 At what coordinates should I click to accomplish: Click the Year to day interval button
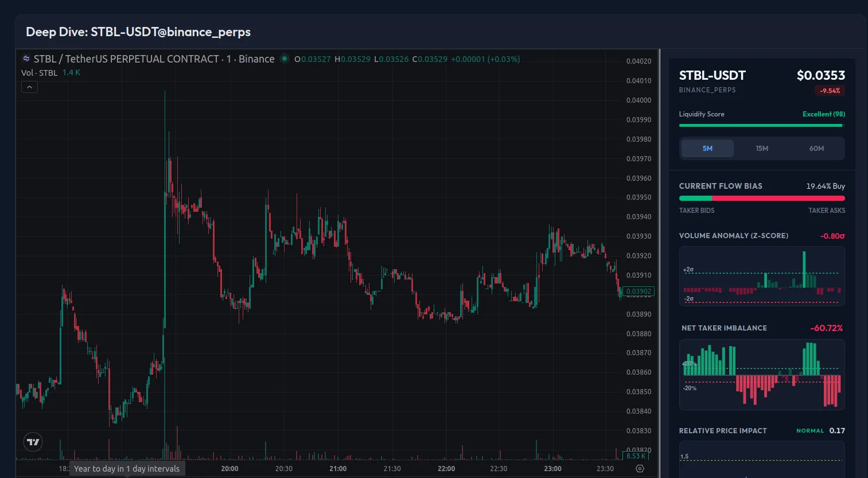tap(127, 468)
